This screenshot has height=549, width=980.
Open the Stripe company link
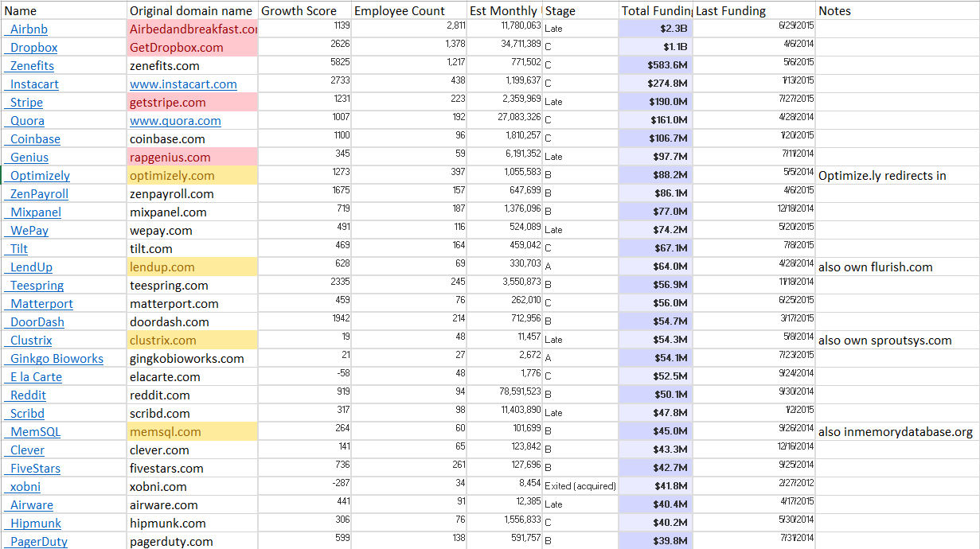pyautogui.click(x=26, y=103)
